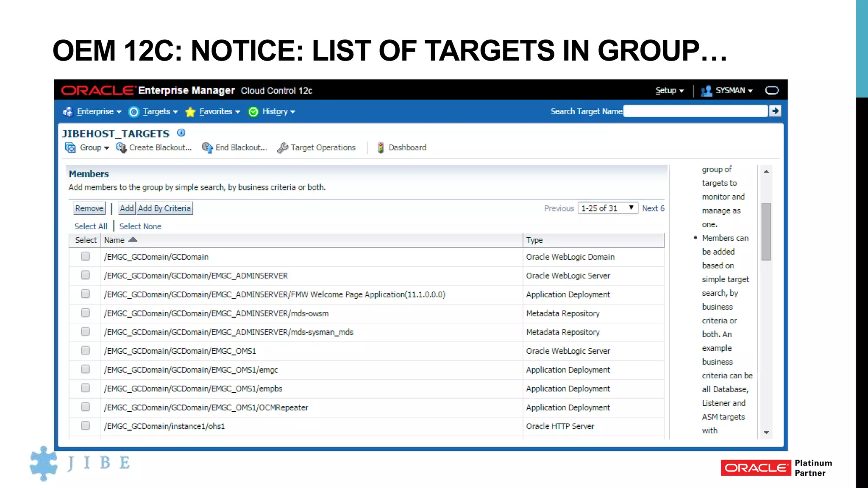The image size is (868, 488).
Task: Click the Dashboard traffic light icon
Action: [x=381, y=147]
